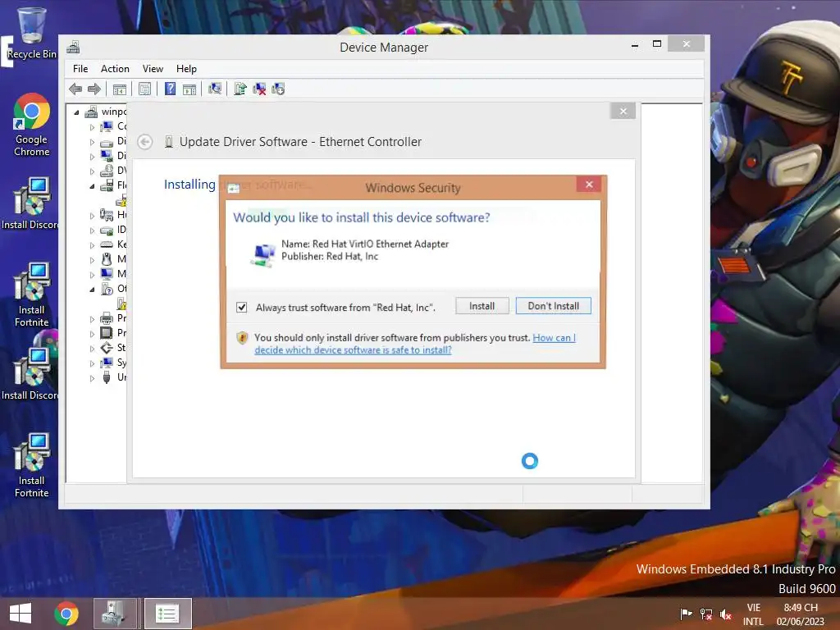840x630 pixels.
Task: Select the warning-flagged device under Other devices
Action: [121, 304]
